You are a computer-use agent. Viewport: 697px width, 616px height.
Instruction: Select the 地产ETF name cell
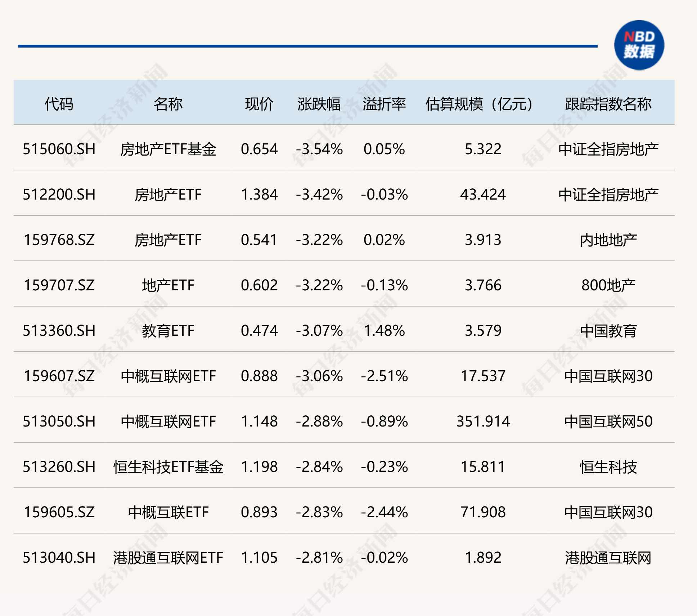[x=168, y=285]
